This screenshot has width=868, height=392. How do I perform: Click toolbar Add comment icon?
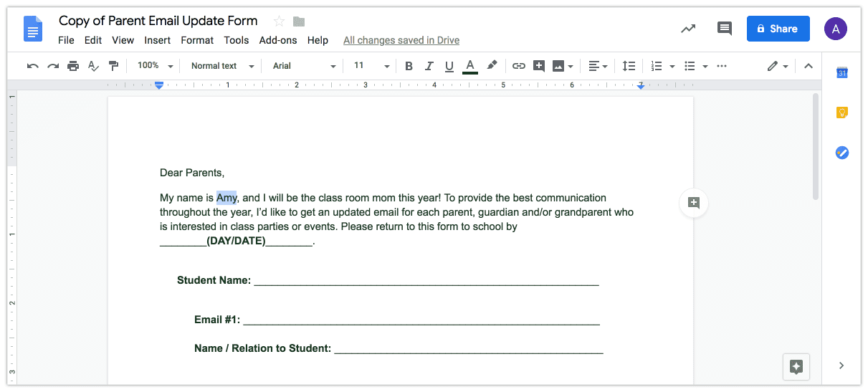(x=539, y=66)
